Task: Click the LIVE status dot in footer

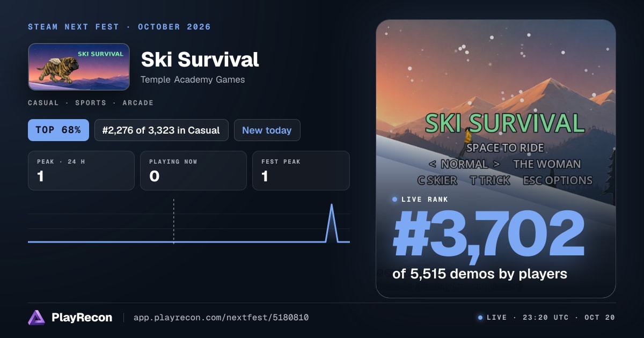Action: click(x=480, y=318)
